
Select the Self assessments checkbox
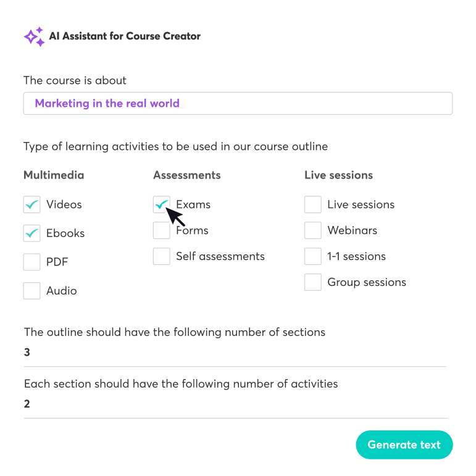[x=162, y=257]
